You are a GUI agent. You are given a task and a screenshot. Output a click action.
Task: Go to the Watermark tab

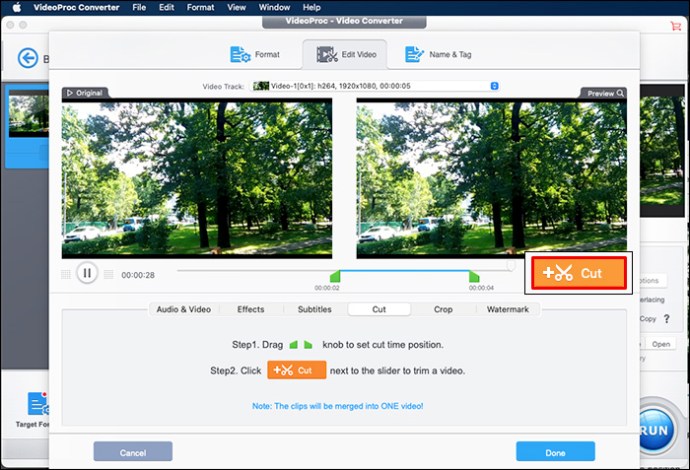[x=507, y=310]
